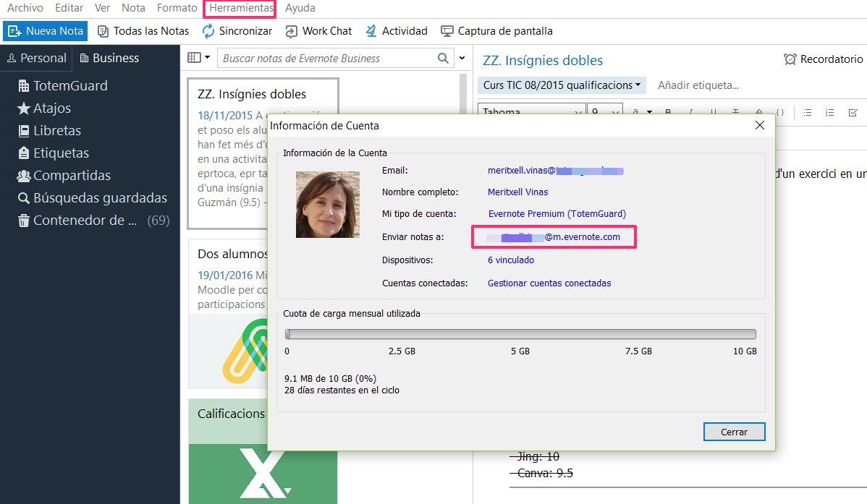Click the Meritxell Vinas name link
Image resolution: width=867 pixels, height=504 pixels.
click(518, 192)
